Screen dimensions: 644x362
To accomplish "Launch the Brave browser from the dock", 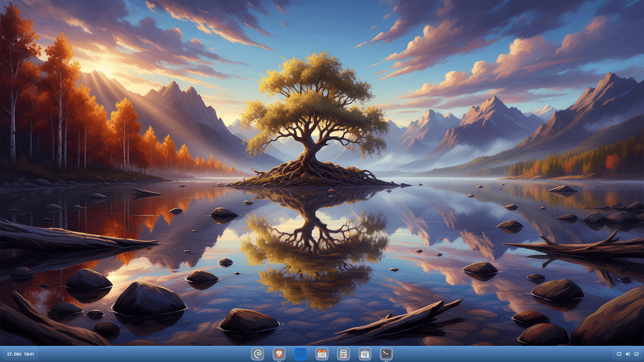I will point(279,354).
